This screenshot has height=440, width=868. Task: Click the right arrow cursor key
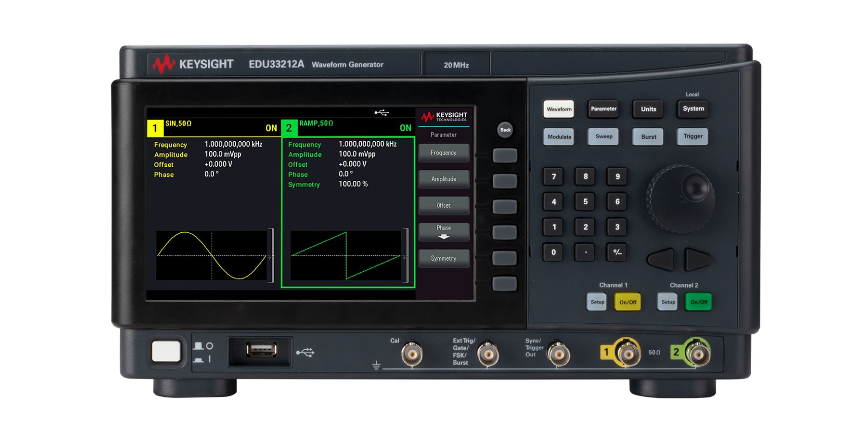coord(698,260)
